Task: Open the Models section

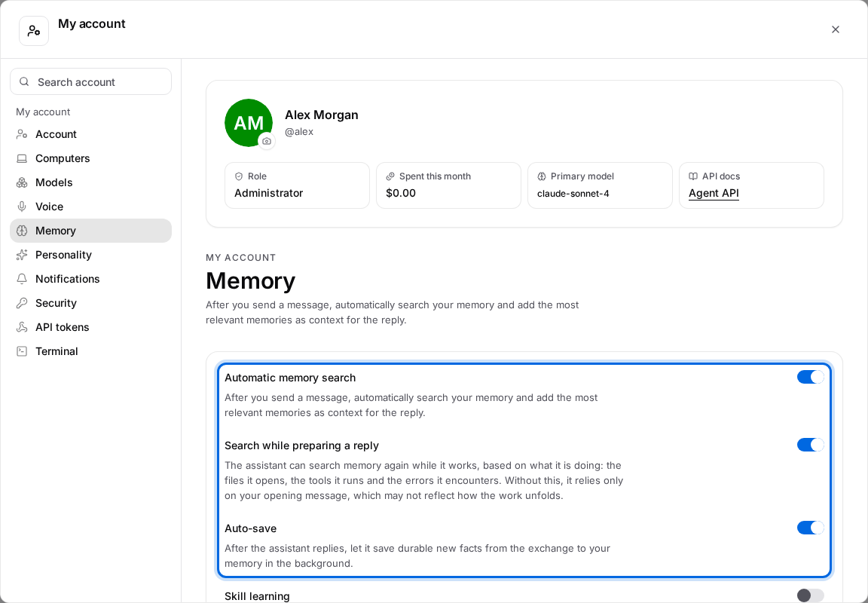Action: pos(90,182)
